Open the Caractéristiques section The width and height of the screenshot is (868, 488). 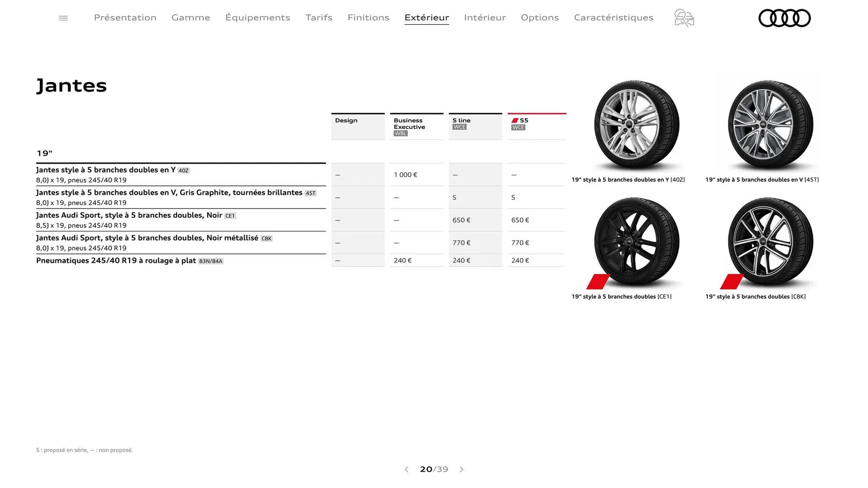[x=613, y=18]
